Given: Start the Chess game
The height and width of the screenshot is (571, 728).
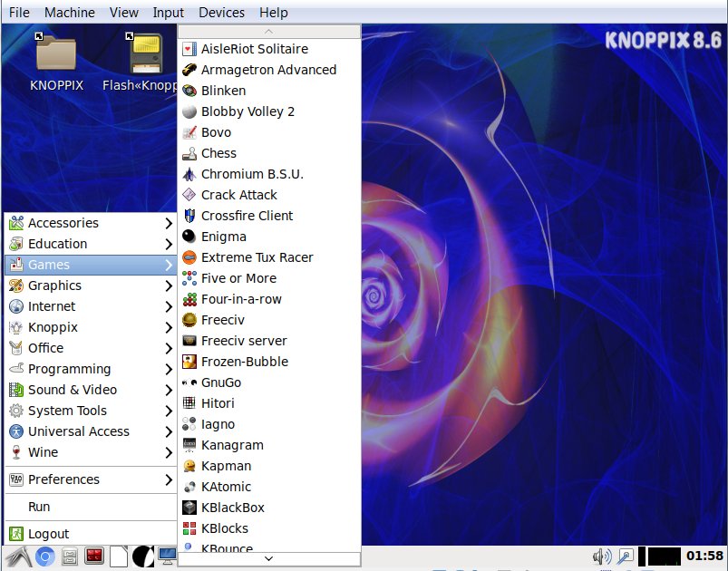Looking at the screenshot, I should 269,153.
